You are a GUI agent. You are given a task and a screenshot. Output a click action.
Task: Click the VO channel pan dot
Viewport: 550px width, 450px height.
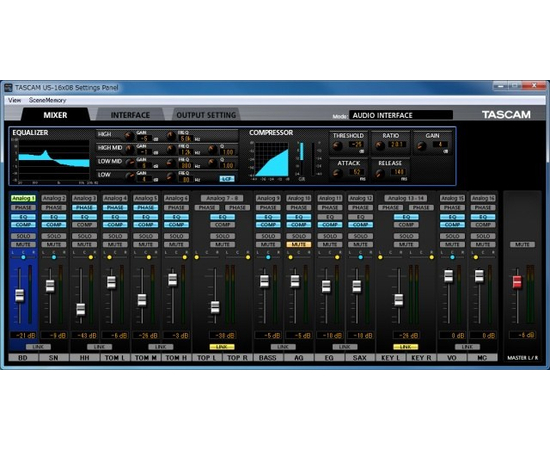click(x=452, y=257)
